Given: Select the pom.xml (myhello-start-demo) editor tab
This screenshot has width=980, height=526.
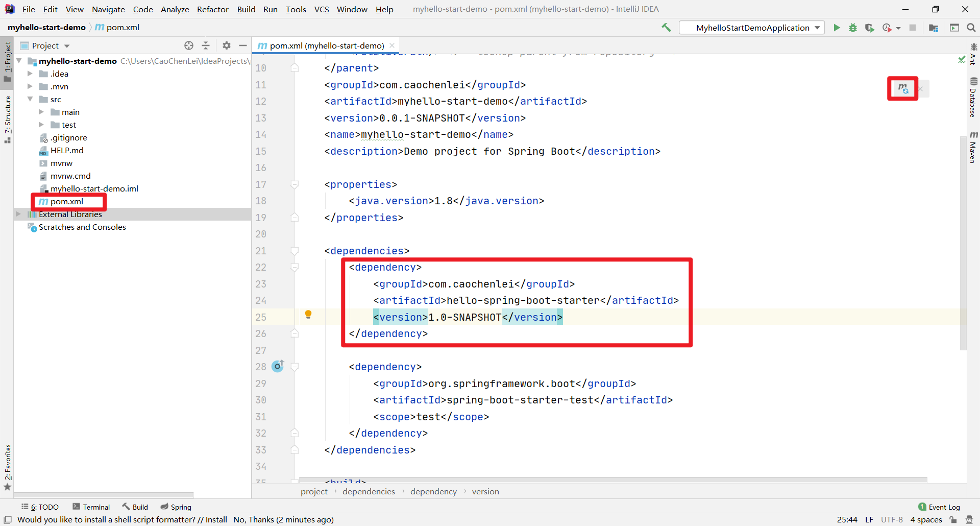Looking at the screenshot, I should (x=327, y=45).
